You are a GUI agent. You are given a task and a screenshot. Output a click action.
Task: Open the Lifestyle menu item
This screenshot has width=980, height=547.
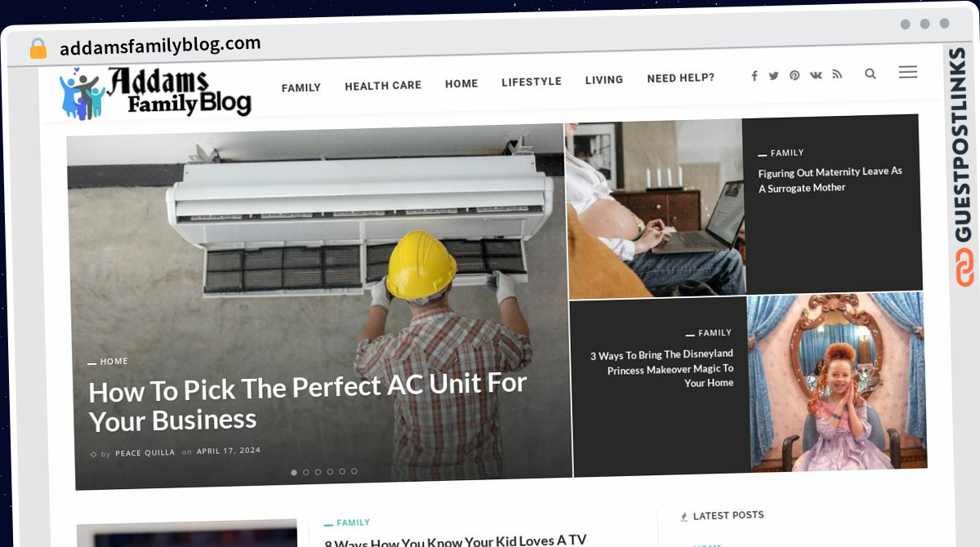(532, 82)
